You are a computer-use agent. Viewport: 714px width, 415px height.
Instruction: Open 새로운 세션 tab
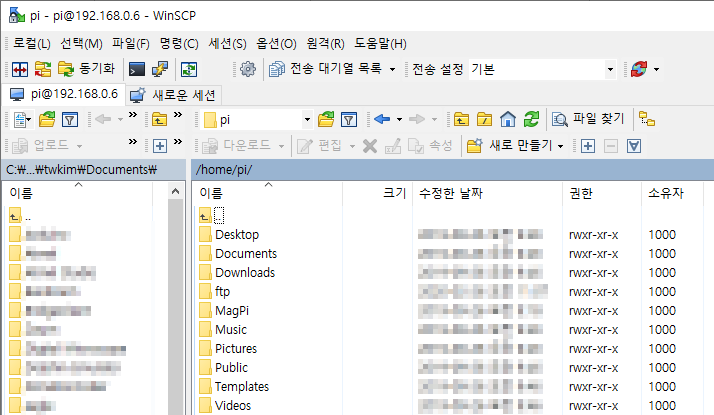coord(173,95)
